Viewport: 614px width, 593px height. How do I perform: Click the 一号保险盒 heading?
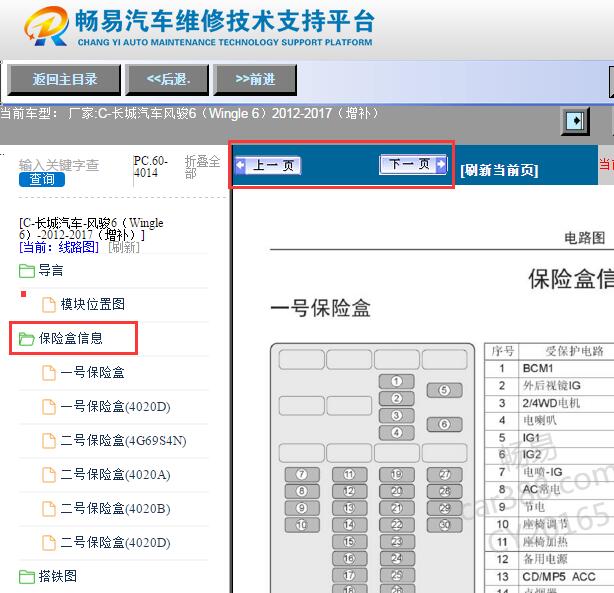tap(320, 308)
